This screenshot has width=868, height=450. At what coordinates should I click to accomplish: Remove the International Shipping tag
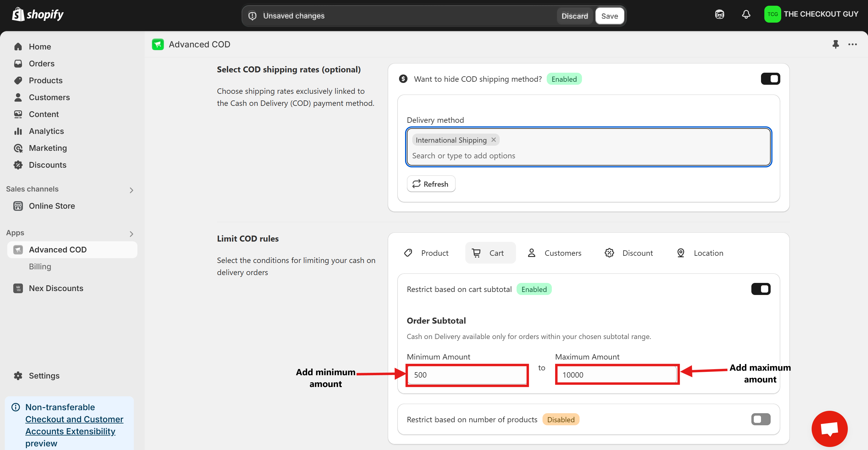click(493, 140)
